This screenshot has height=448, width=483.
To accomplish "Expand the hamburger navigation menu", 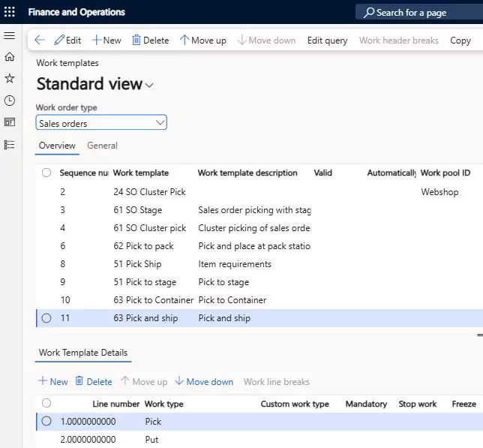I will tap(9, 35).
